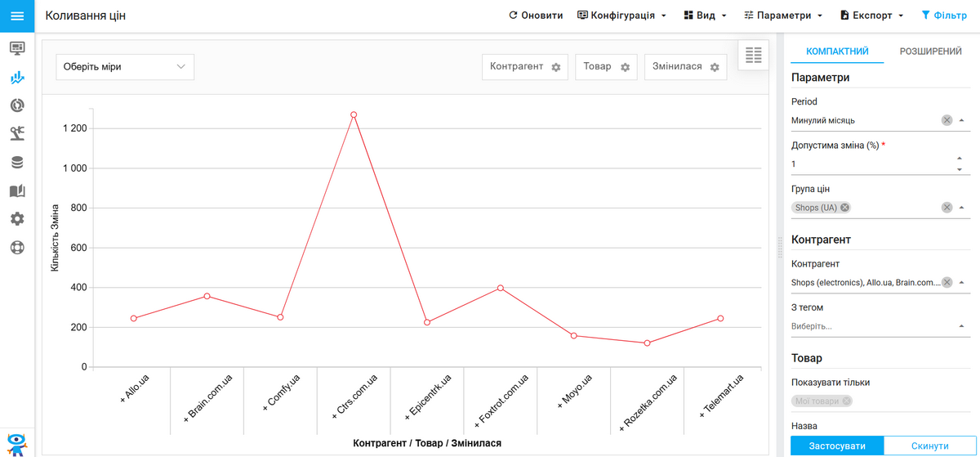This screenshot has height=457, width=980.
Task: Click the database icon in sidebar
Action: pos(17,163)
